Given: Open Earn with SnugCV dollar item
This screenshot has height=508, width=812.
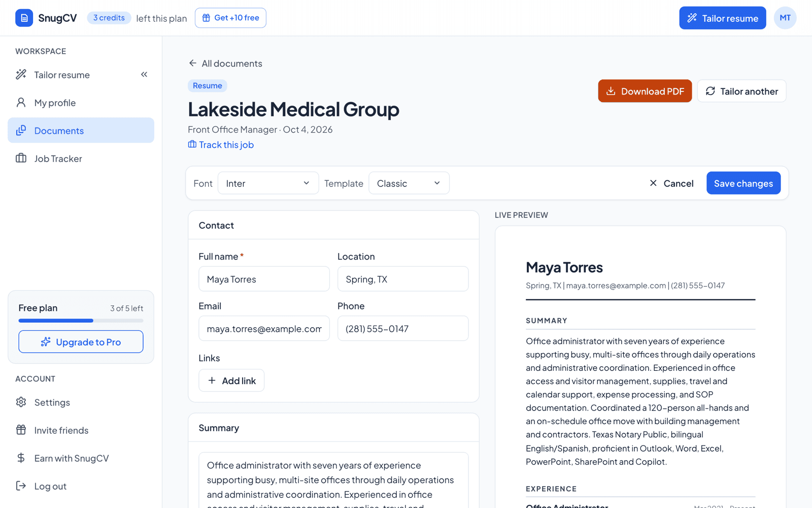Looking at the screenshot, I should pos(81,458).
